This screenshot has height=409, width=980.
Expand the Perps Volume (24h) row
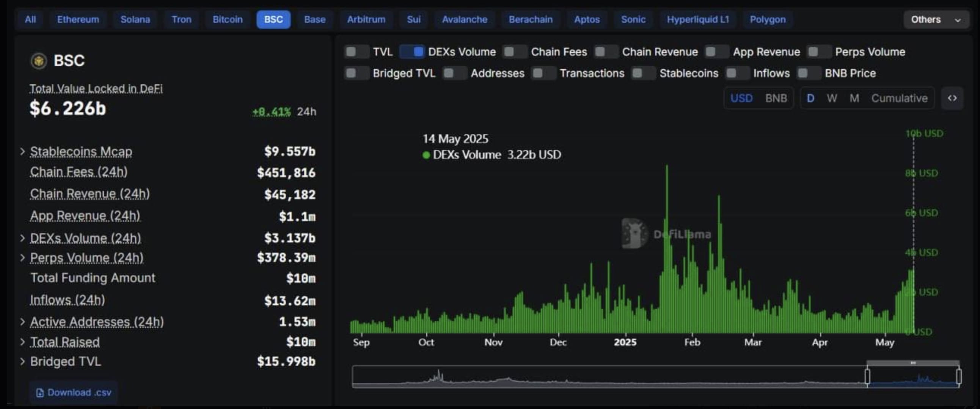(x=22, y=258)
